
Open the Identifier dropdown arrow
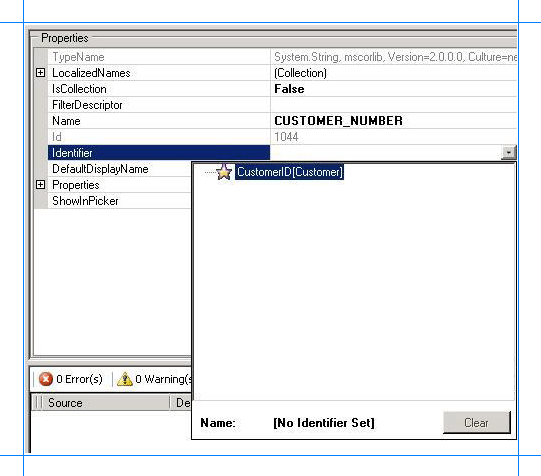tap(508, 152)
